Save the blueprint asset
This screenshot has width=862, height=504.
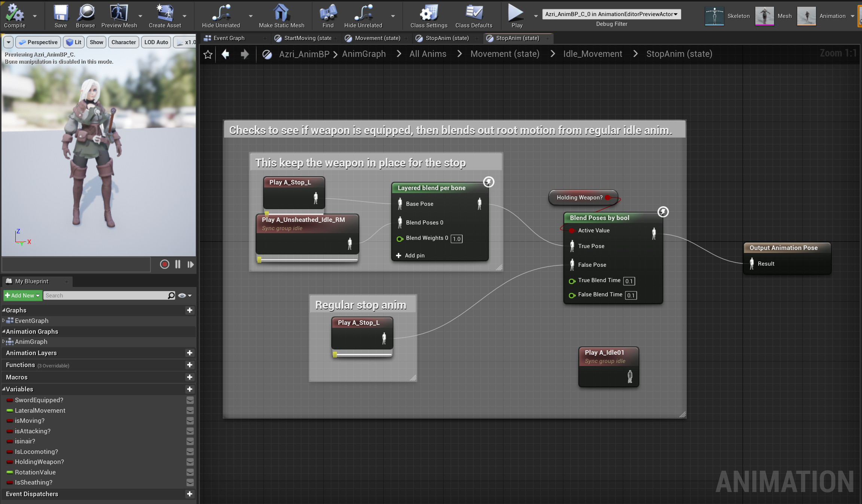coord(60,16)
